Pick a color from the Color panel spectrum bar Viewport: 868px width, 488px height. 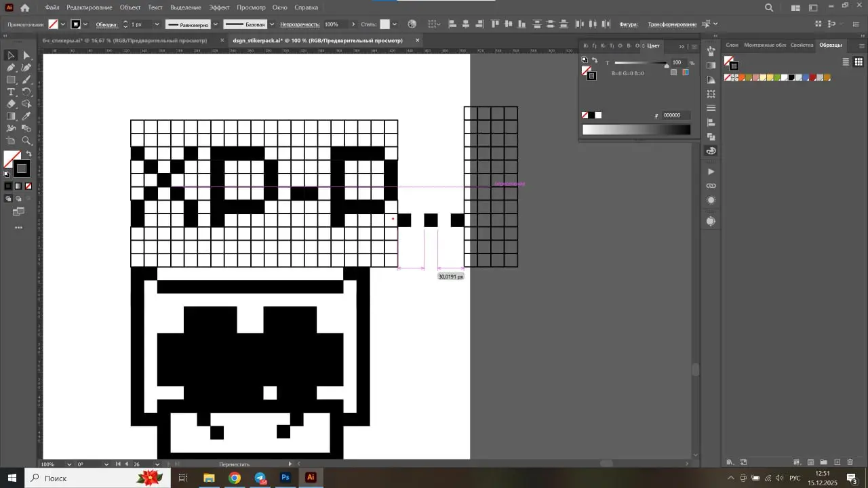636,129
